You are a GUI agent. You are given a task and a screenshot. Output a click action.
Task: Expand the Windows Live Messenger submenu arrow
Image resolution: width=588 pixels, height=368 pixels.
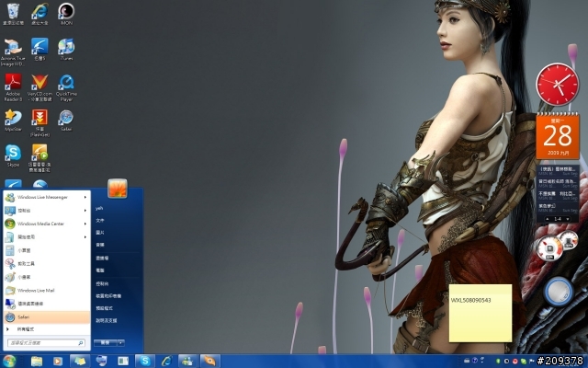tap(85, 197)
